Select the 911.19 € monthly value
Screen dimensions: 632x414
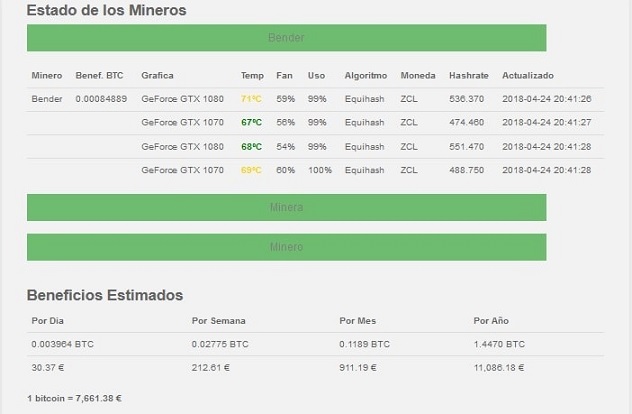[x=358, y=368]
